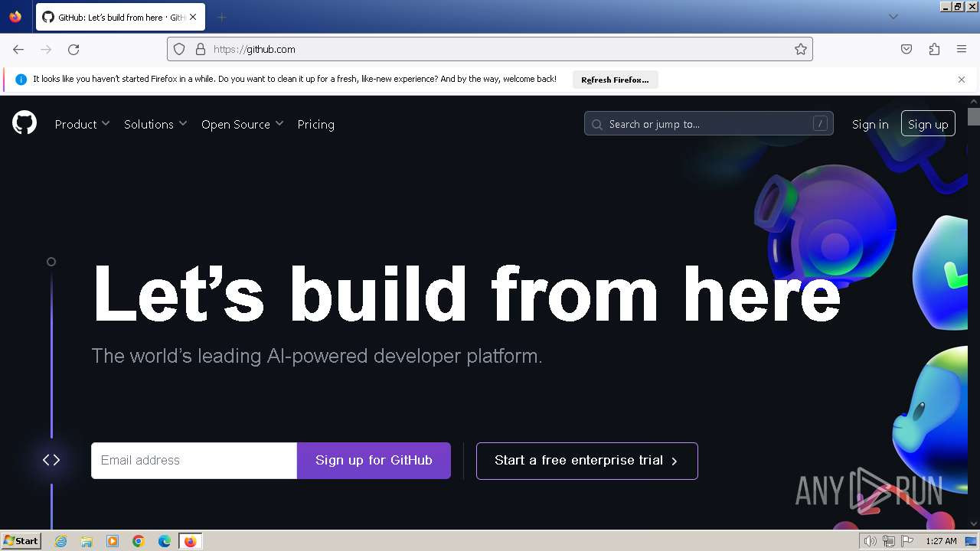Click the Refresh Firefox… button

[x=615, y=80]
